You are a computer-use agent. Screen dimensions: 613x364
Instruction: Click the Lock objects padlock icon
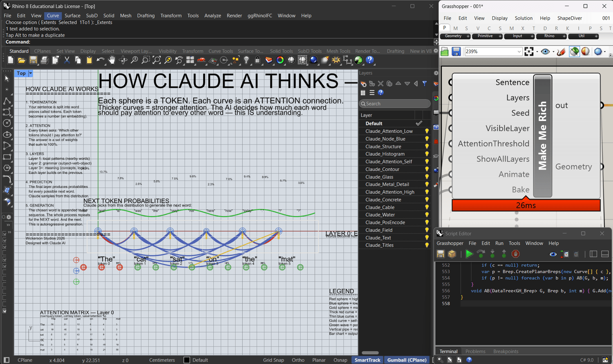(x=257, y=60)
